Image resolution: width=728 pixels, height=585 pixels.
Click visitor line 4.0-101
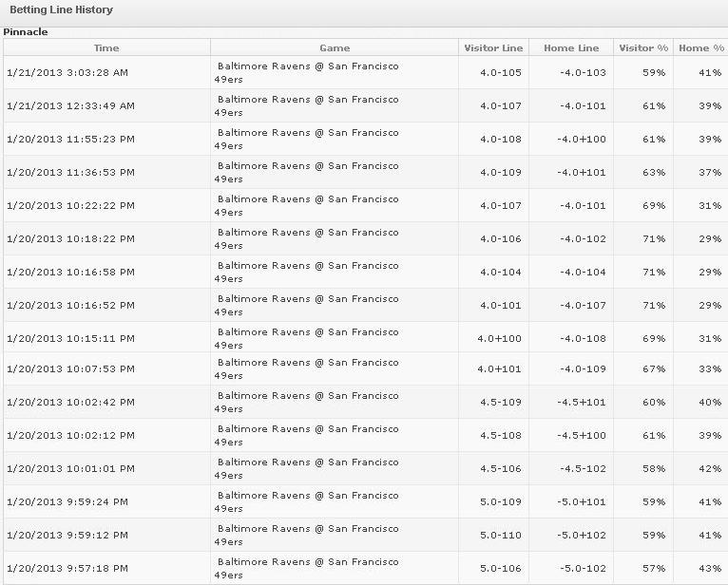[501, 305]
